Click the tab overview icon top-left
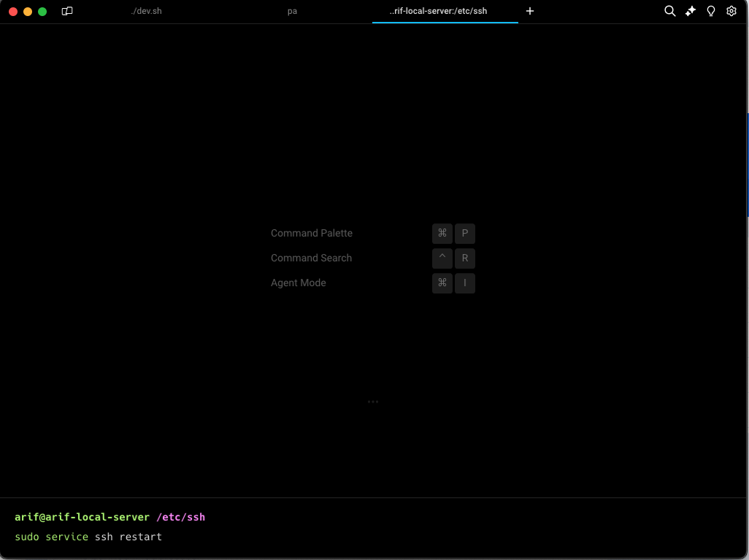 (66, 11)
